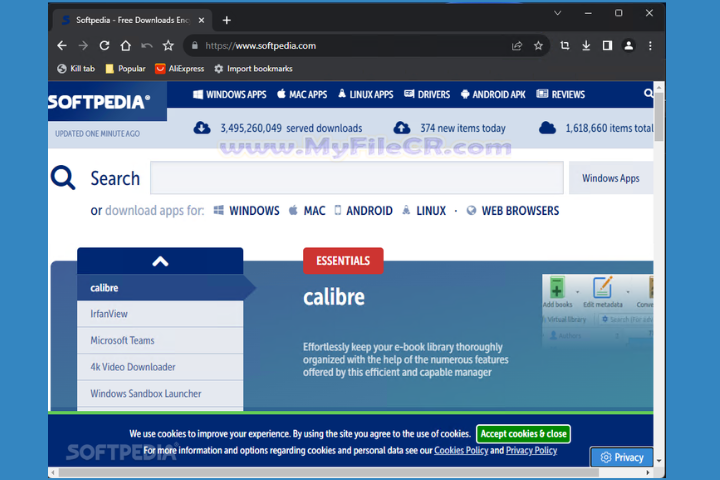Open the Privacy Policy link

click(x=531, y=451)
